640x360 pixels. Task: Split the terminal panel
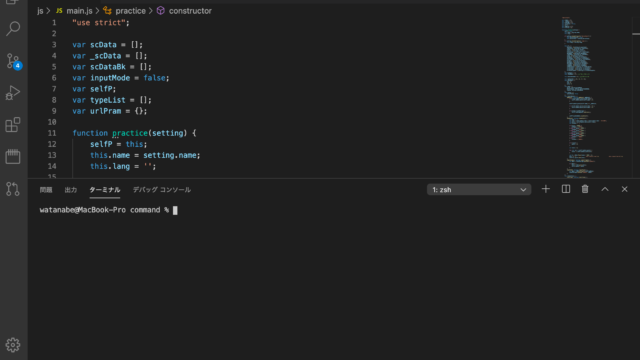[x=566, y=189]
